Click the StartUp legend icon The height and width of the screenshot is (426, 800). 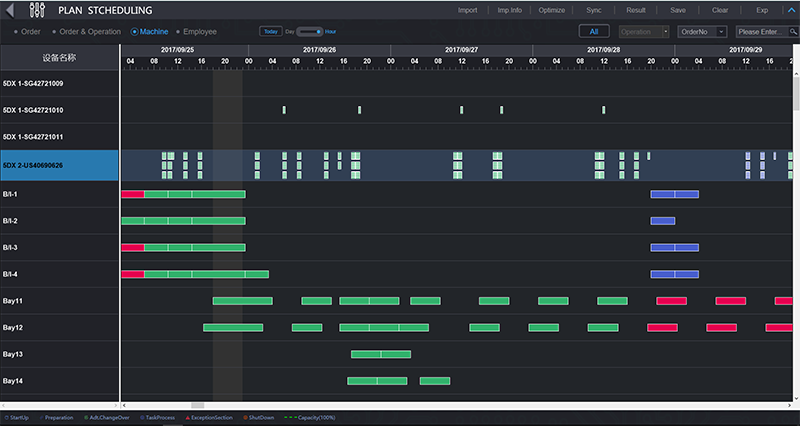[x=4, y=416]
